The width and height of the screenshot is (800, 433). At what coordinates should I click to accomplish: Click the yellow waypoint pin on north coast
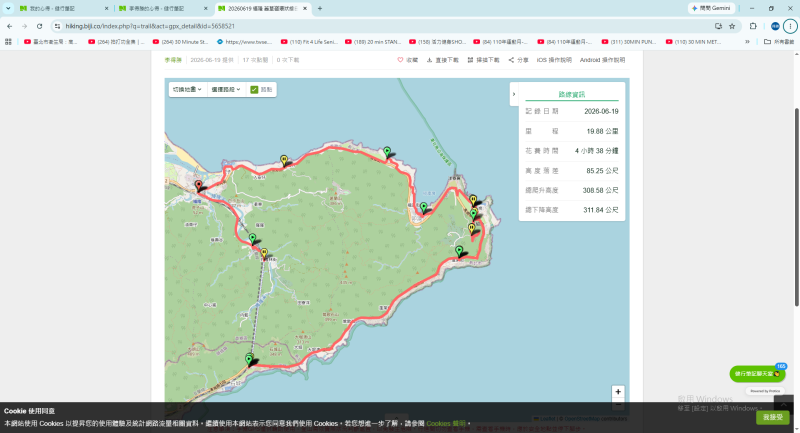284,161
